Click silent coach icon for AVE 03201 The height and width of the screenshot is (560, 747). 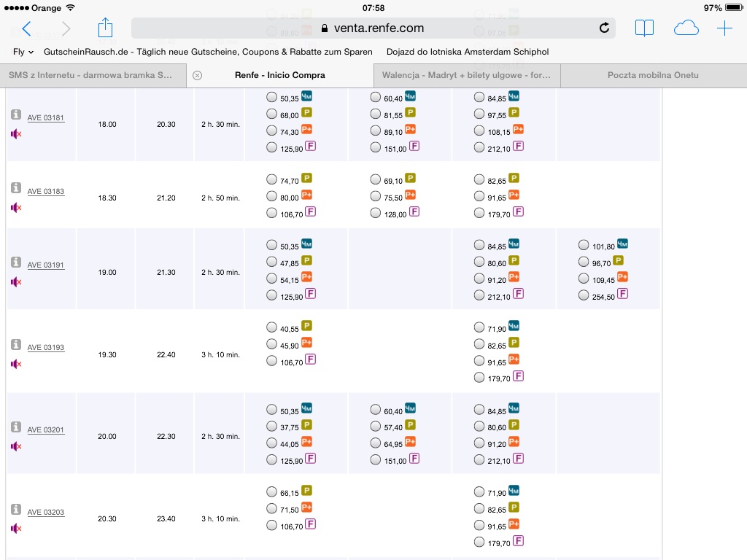16,446
